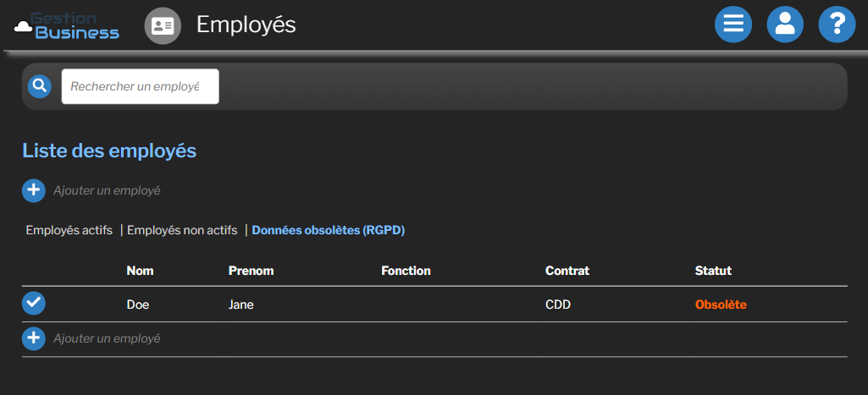Open the Doe employee record

click(138, 304)
